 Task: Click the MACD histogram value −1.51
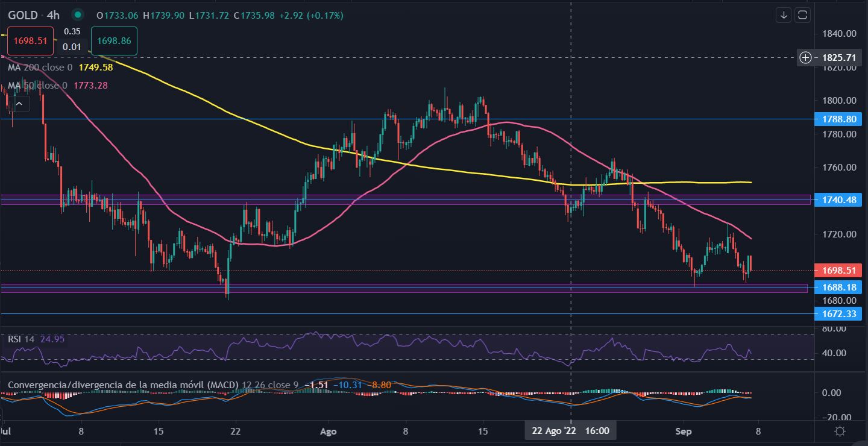(316, 385)
